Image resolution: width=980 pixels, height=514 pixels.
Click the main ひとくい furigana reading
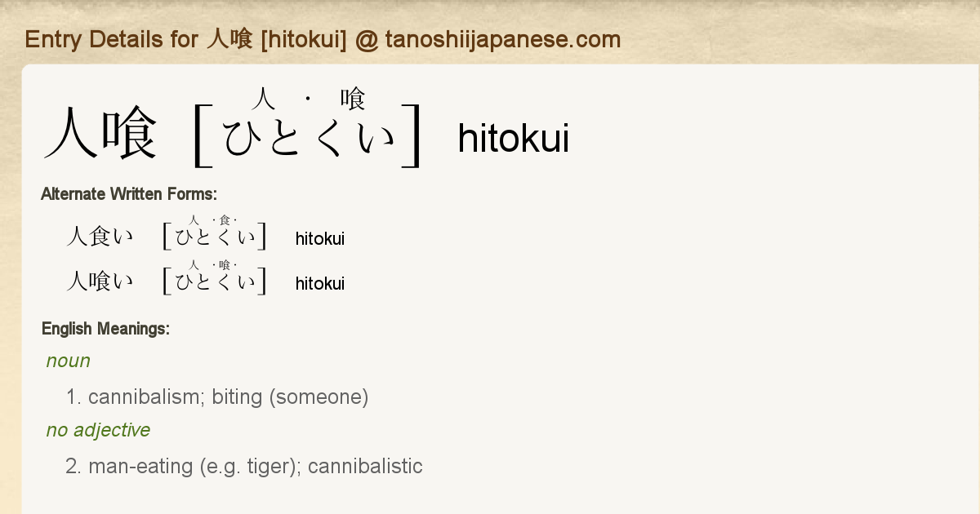point(309,138)
